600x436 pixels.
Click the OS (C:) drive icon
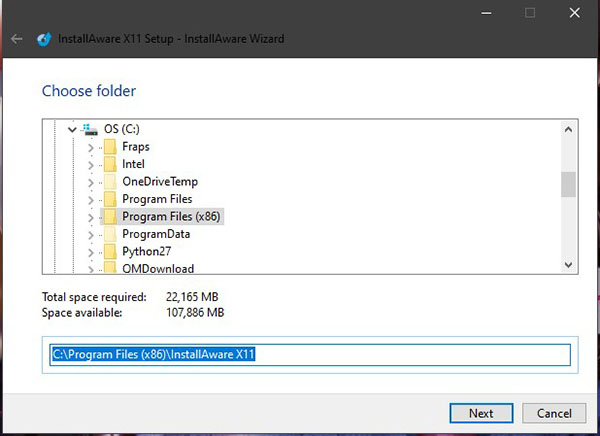[90, 129]
